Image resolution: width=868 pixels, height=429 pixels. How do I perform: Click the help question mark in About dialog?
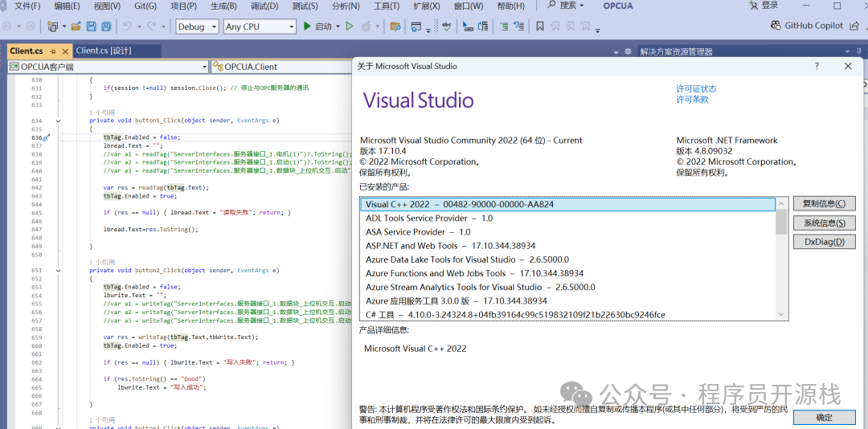[817, 67]
